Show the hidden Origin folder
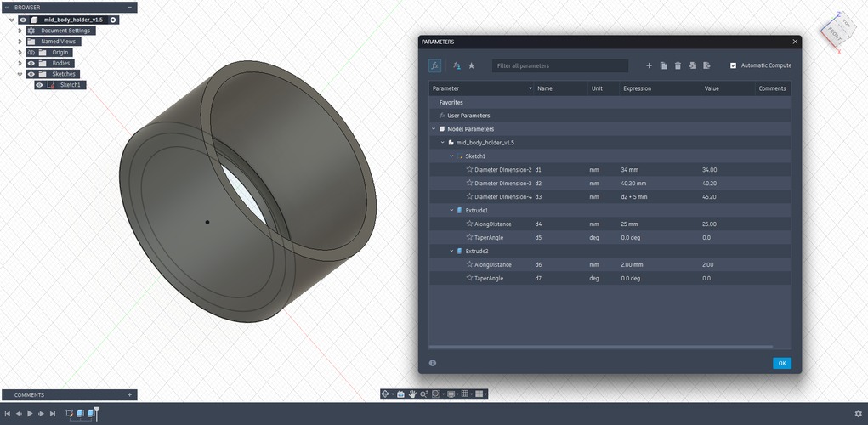Image resolution: width=868 pixels, height=425 pixels. pos(31,53)
